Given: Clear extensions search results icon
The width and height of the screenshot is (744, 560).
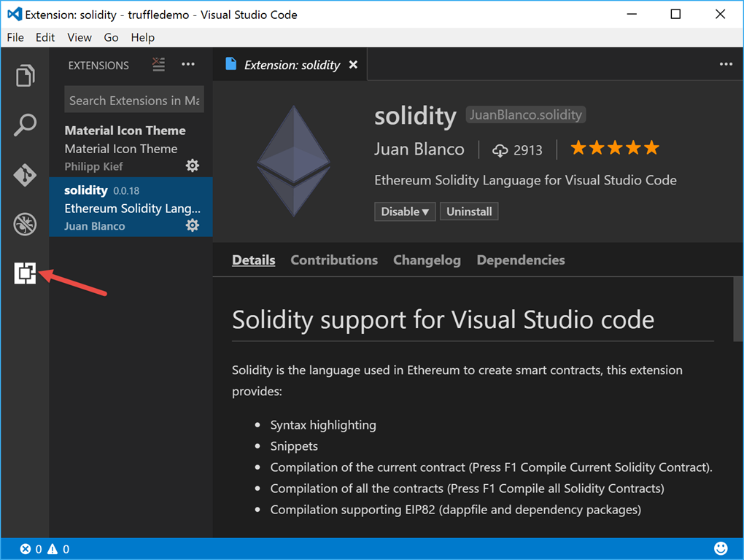Looking at the screenshot, I should coord(158,64).
